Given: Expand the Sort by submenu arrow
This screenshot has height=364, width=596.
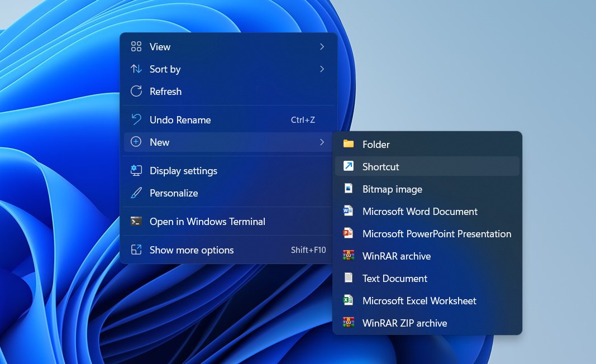Looking at the screenshot, I should pos(322,69).
